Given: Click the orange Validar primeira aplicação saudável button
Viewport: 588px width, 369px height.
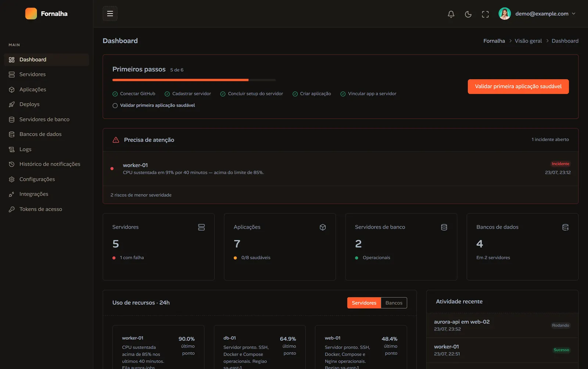Looking at the screenshot, I should pos(518,87).
